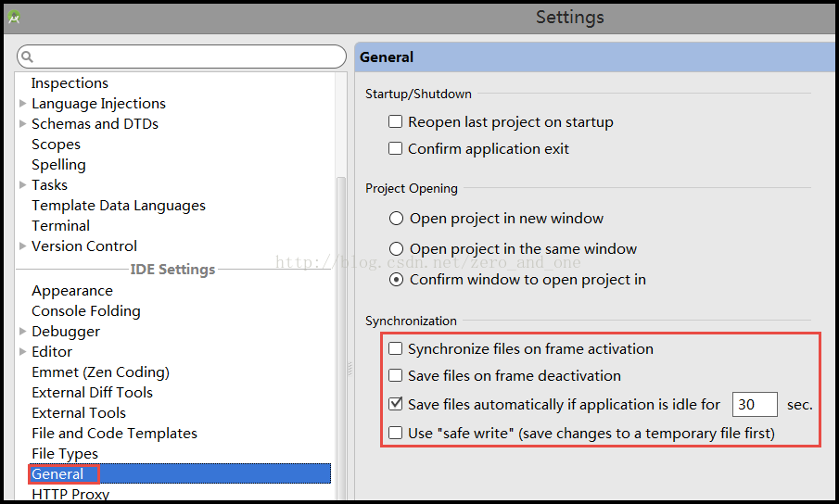Expand the Version Control tree item
This screenshot has width=839, height=504.
[x=23, y=246]
